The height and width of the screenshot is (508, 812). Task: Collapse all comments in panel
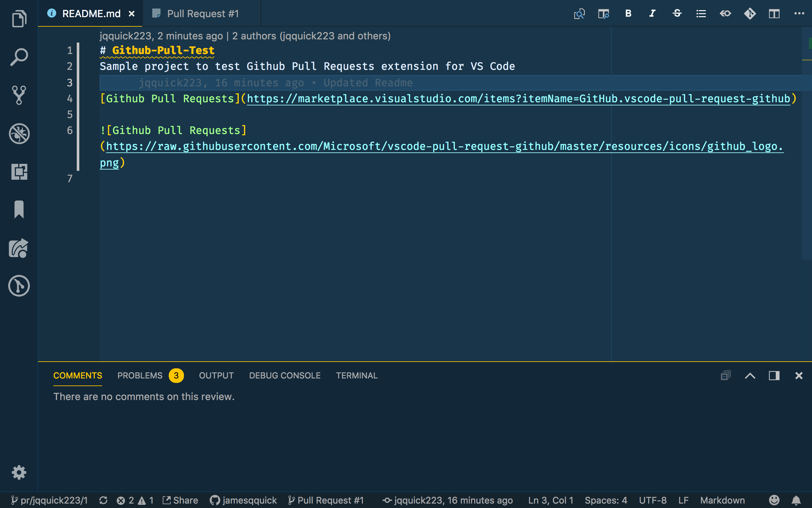(725, 375)
